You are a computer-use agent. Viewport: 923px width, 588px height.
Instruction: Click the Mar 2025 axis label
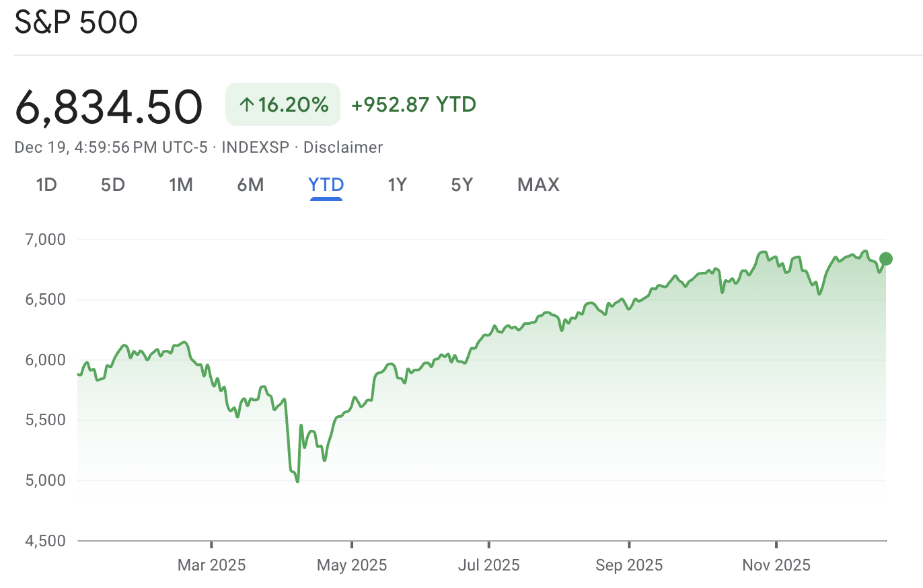click(212, 565)
